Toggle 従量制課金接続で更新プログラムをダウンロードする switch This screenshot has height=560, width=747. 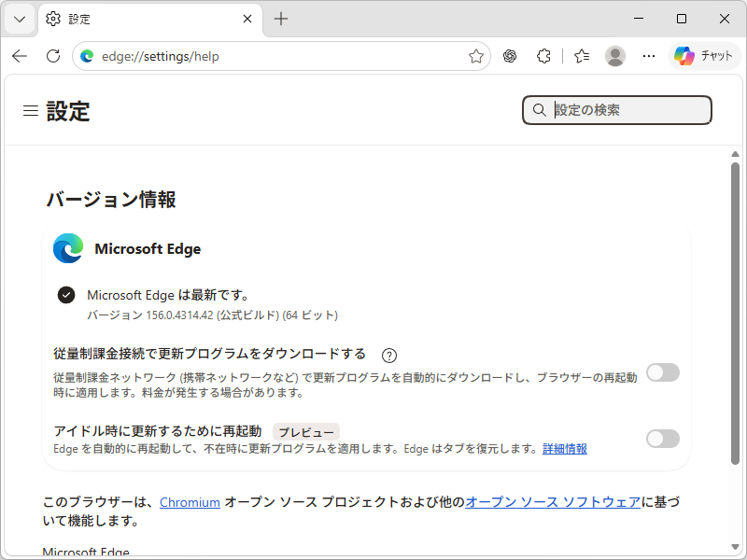click(x=663, y=372)
